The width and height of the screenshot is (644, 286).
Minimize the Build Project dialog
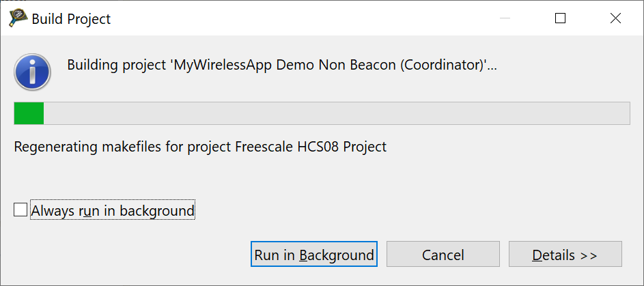click(x=498, y=18)
